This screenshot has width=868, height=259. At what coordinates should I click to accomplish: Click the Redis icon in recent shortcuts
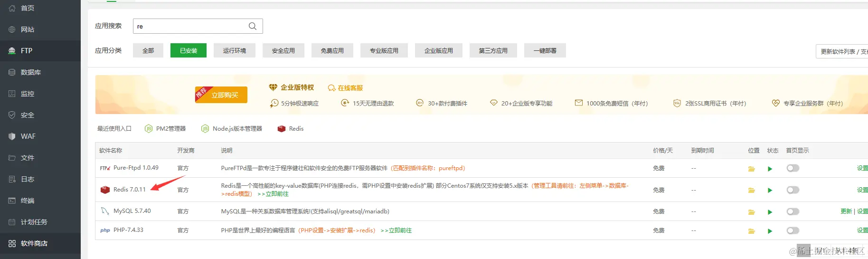pyautogui.click(x=282, y=129)
